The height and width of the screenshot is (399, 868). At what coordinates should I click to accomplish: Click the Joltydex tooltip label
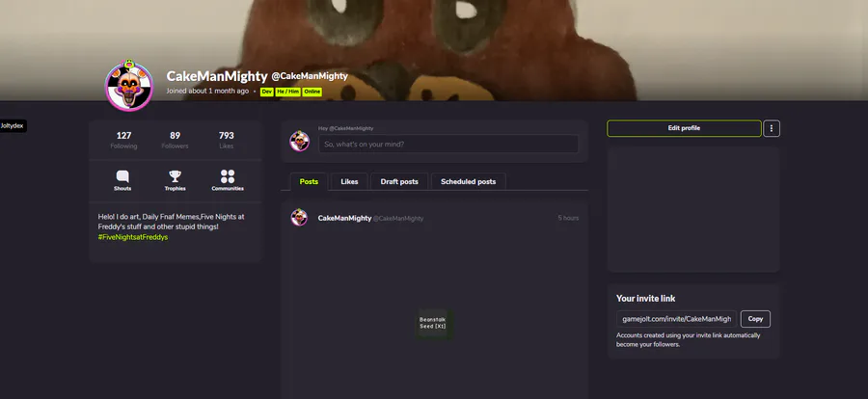click(14, 125)
